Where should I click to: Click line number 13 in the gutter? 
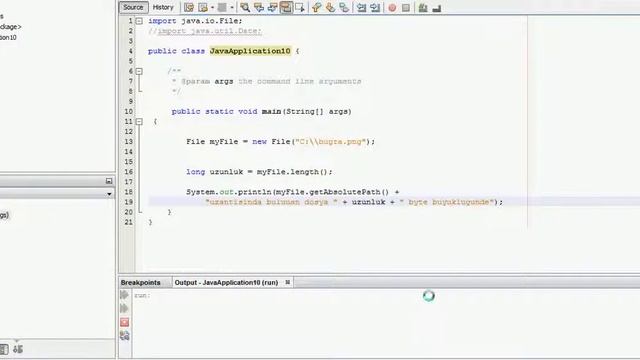pos(129,142)
